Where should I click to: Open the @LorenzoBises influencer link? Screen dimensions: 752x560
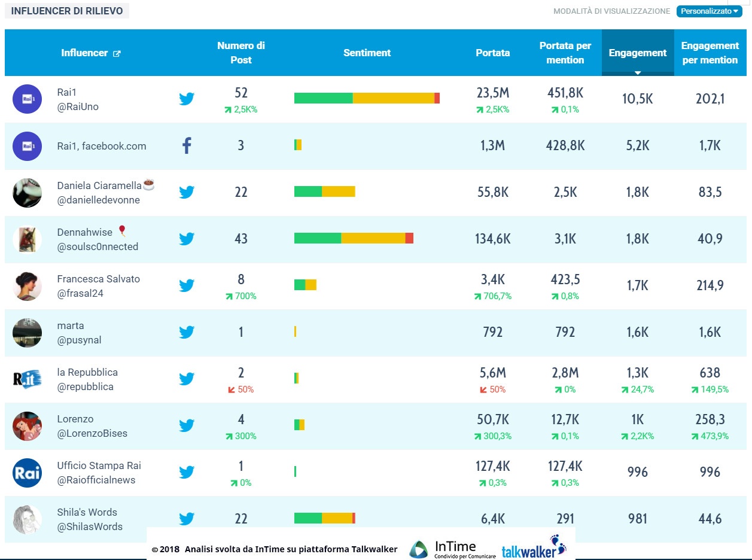pyautogui.click(x=92, y=433)
